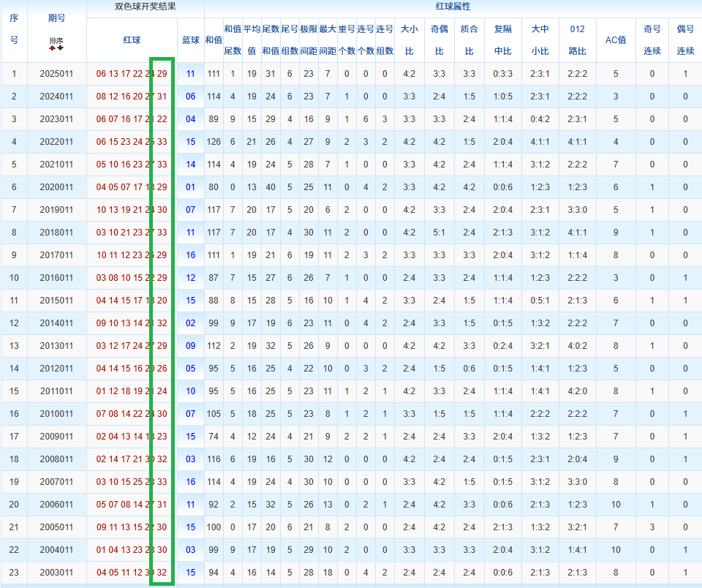This screenshot has height=588, width=702.
Task: Click the 连号个数 column header
Action: tap(366, 39)
